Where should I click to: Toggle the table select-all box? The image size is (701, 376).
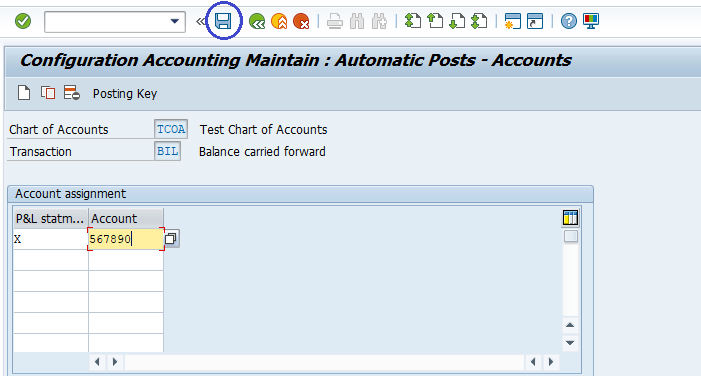[570, 236]
